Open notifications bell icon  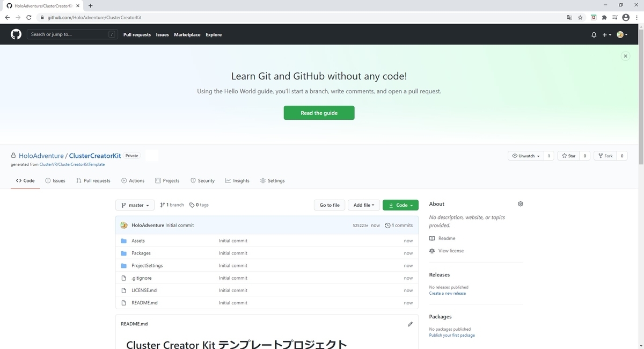point(594,34)
